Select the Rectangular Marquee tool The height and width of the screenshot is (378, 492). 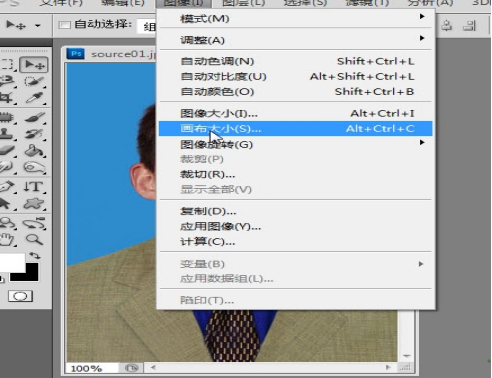pos(7,65)
